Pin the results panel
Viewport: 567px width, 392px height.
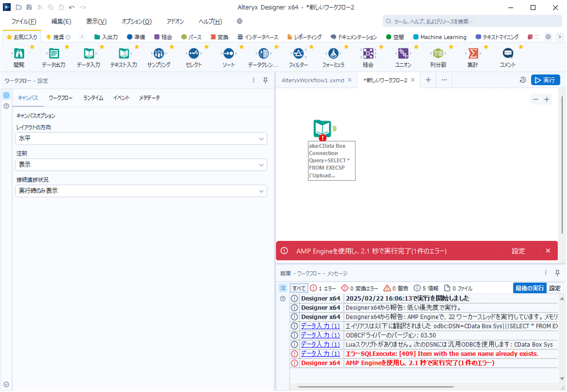[557, 273]
